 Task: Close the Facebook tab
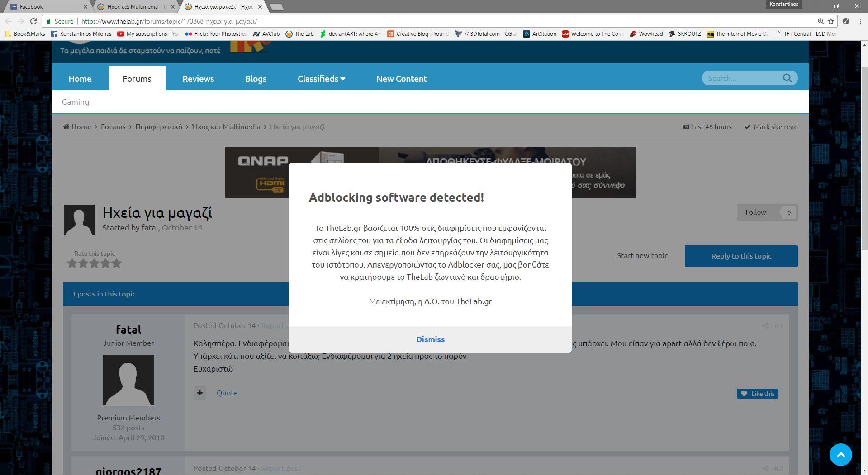tap(85, 7)
